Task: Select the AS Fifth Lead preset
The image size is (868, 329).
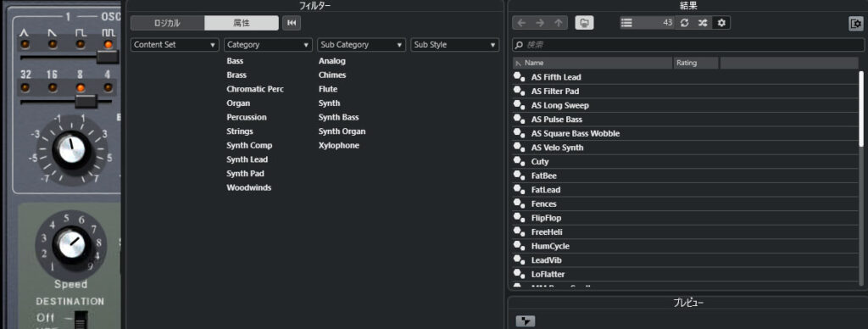Action: click(x=685, y=77)
